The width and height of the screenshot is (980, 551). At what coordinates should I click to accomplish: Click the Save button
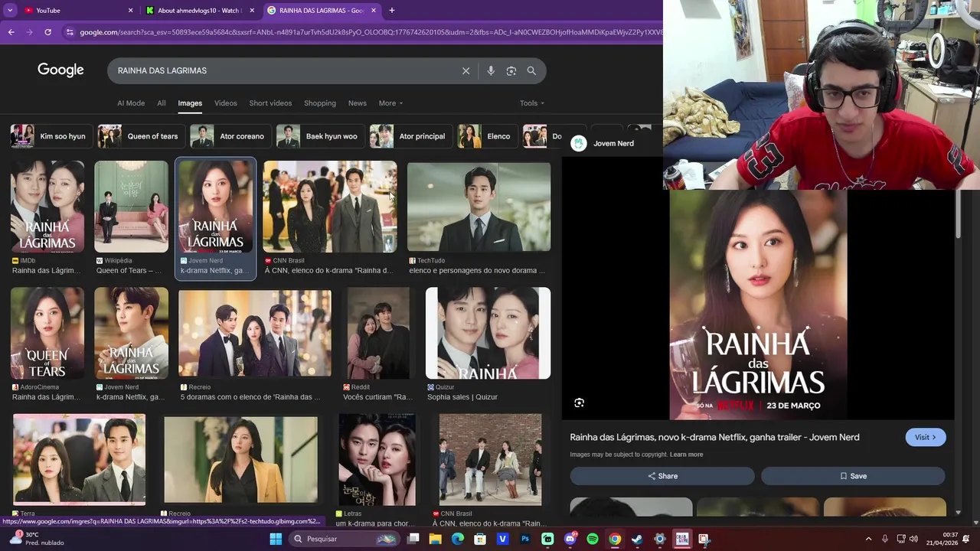(x=853, y=476)
